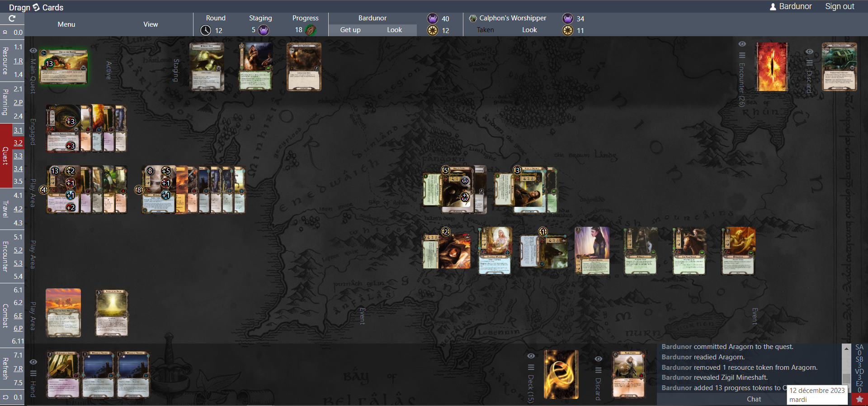Viewport: 868px width, 406px height.
Task: Click the dark cave location in staging
Action: 304,67
